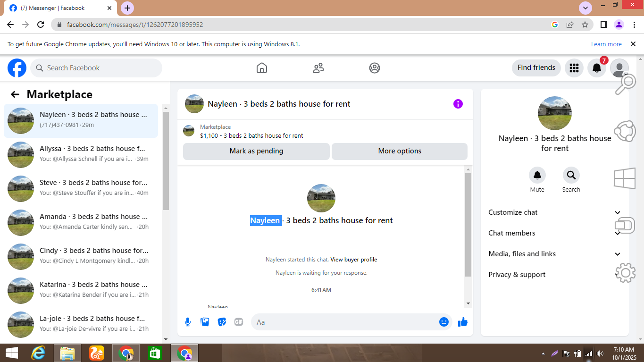Click the Facebook logo
The height and width of the screenshot is (362, 644).
pyautogui.click(x=17, y=68)
